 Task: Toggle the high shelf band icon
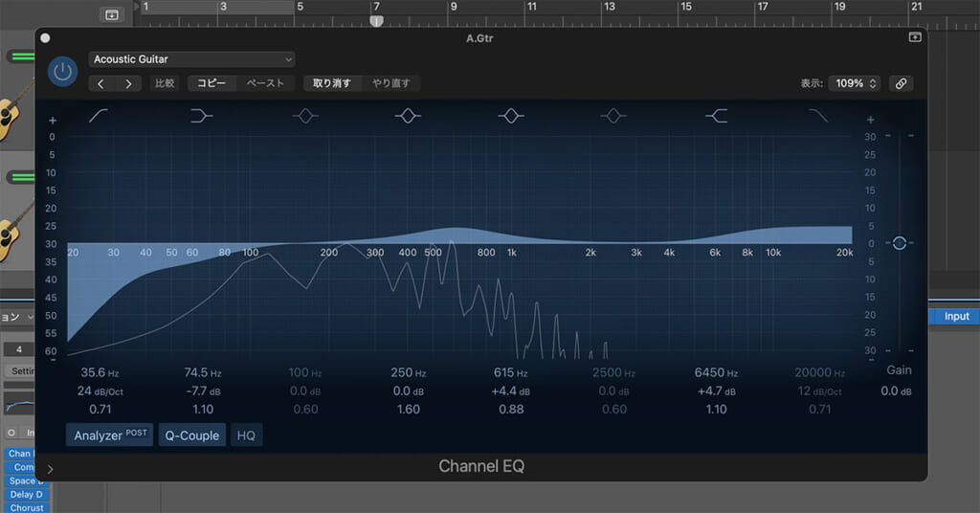click(x=717, y=117)
